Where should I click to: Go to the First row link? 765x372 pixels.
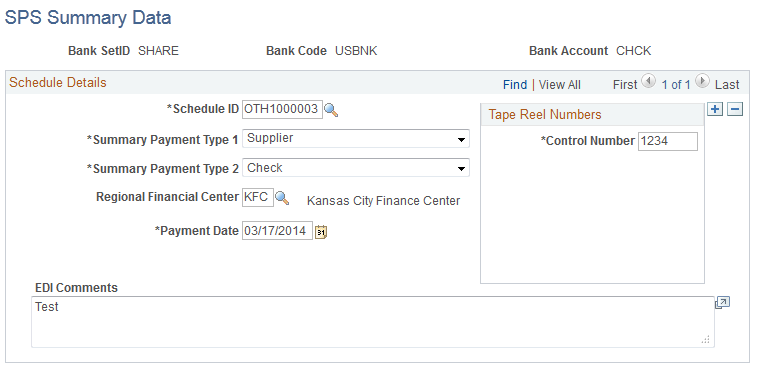click(x=625, y=84)
